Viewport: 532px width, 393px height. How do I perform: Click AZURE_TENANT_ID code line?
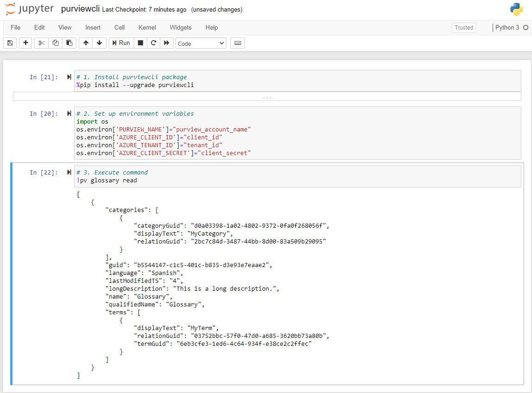pyautogui.click(x=149, y=145)
